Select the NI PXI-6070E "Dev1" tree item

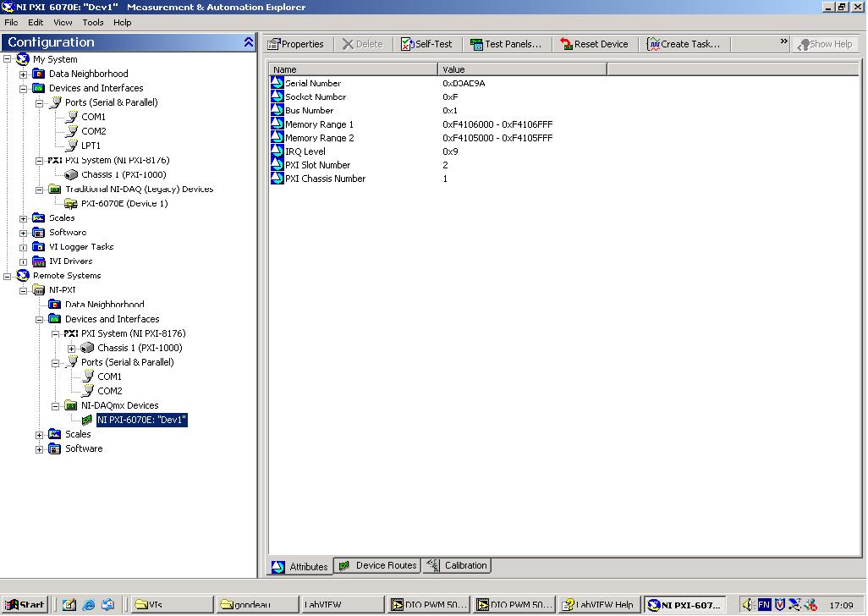[142, 420]
